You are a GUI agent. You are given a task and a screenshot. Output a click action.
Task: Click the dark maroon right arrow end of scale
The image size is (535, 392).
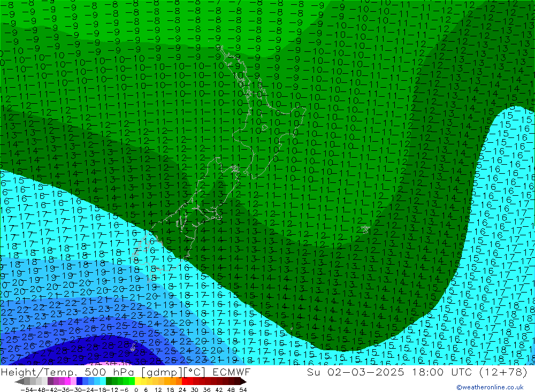243,381
